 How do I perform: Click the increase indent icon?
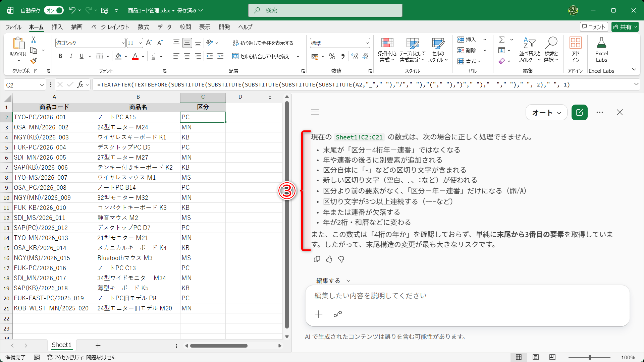tap(220, 56)
